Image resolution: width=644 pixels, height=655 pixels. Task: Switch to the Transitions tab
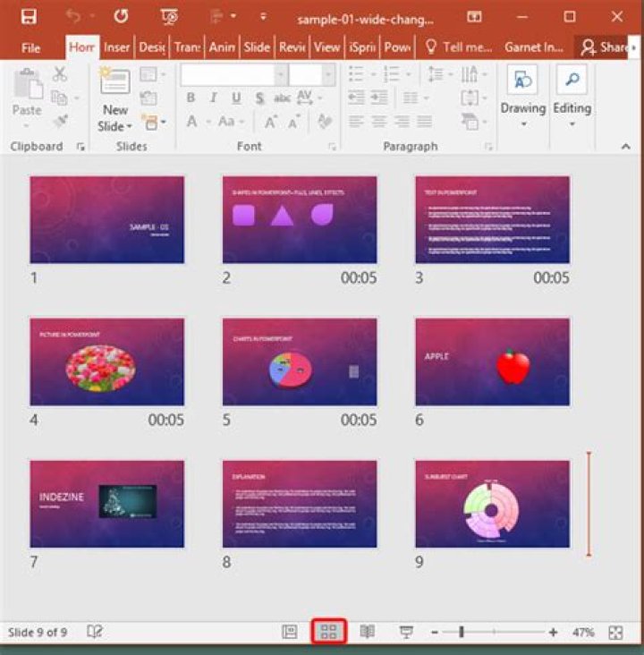pyautogui.click(x=188, y=47)
